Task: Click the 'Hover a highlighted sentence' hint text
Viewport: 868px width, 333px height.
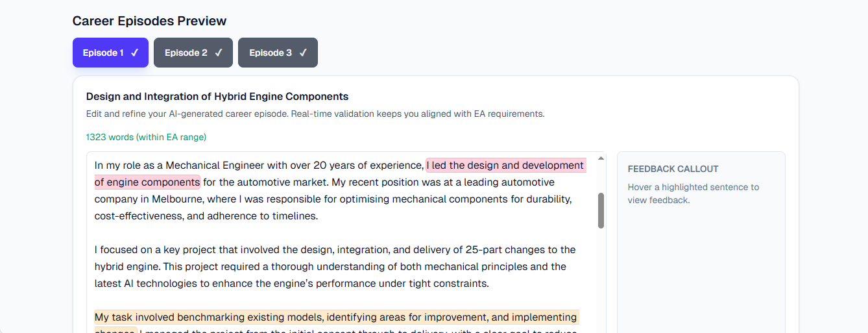Action: 693,193
